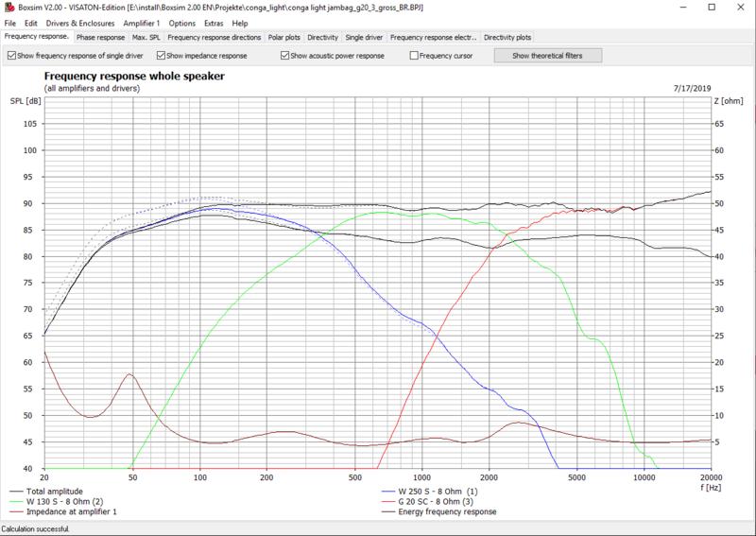Click the chart title Frequency response whole speaker

(134, 76)
